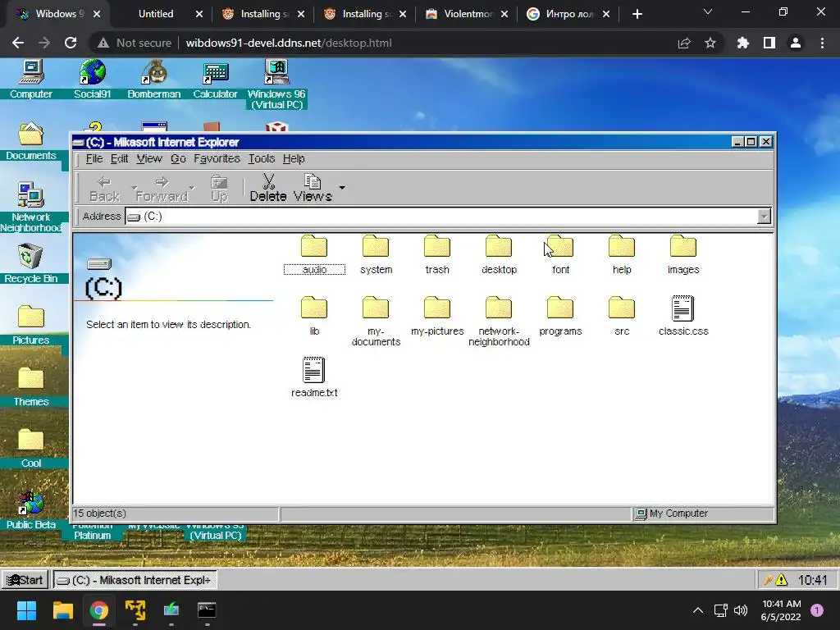Show hidden tray icons chevron
This screenshot has width=840, height=630.
point(698,610)
